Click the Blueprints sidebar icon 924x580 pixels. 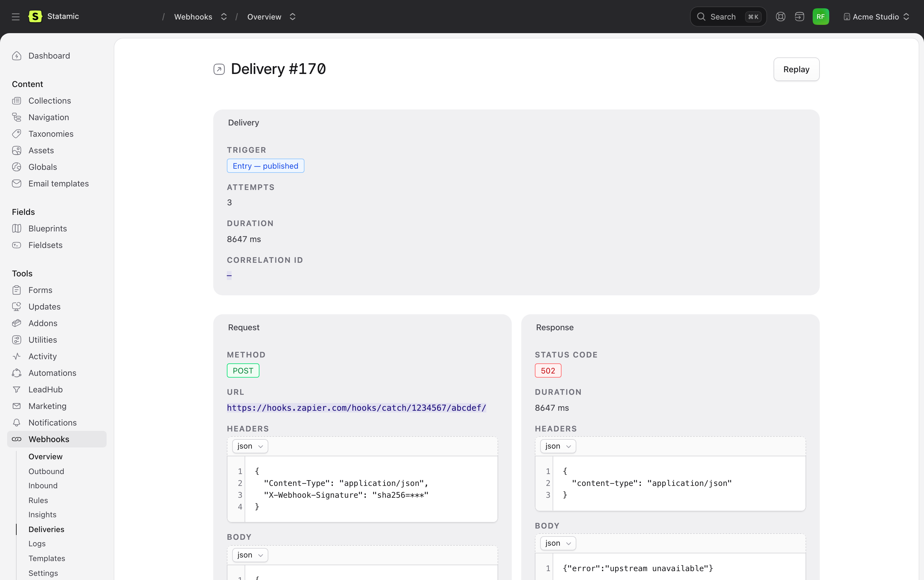[17, 228]
